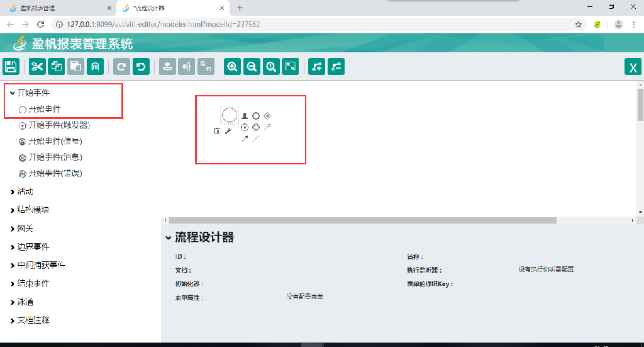Click the Undo arrow in the toolbar

[x=142, y=67]
